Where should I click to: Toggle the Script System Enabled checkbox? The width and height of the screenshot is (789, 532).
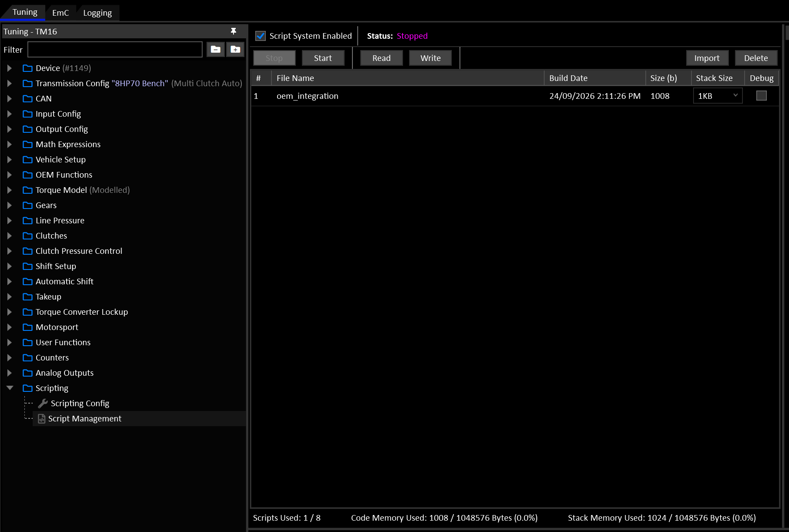[261, 36]
